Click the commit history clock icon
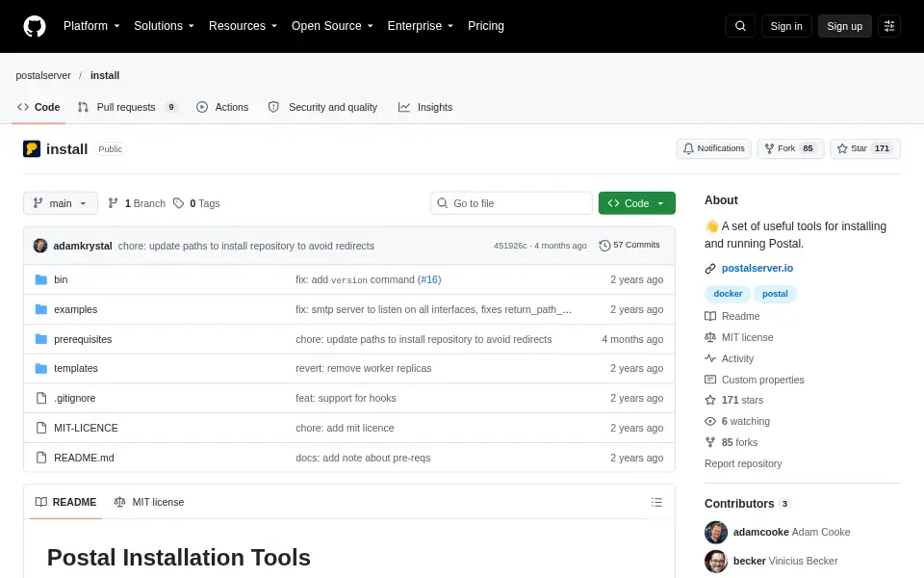Image resolution: width=924 pixels, height=578 pixels. click(x=604, y=246)
